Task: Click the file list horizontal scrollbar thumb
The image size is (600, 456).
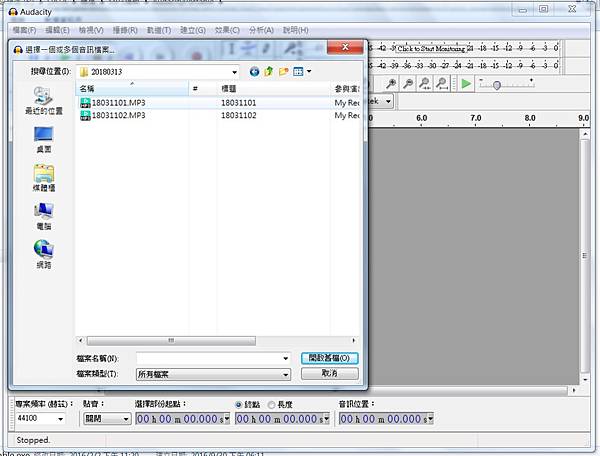Action: click(x=171, y=340)
